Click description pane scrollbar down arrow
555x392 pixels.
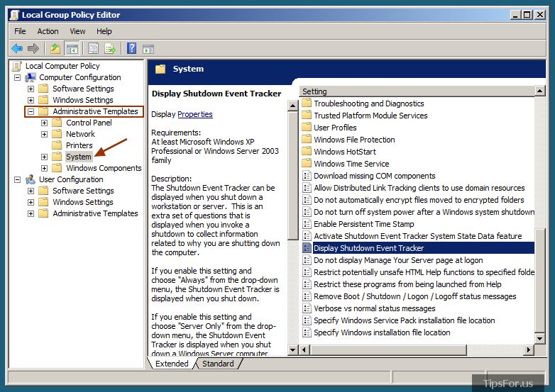(x=292, y=350)
